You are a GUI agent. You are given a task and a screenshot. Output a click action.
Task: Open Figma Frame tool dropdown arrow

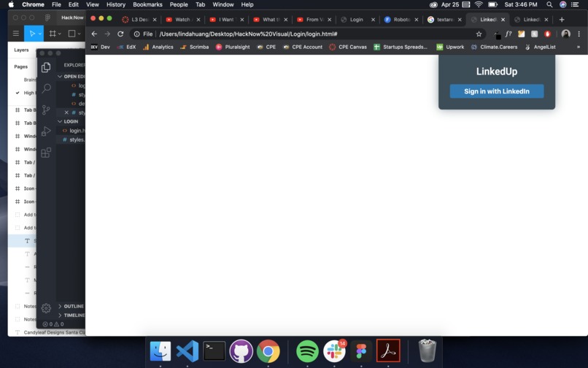pyautogui.click(x=60, y=34)
